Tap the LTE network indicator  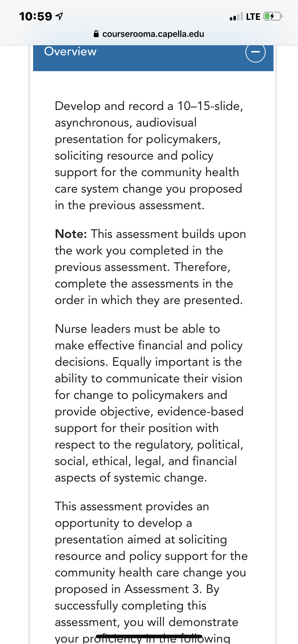[x=253, y=17]
